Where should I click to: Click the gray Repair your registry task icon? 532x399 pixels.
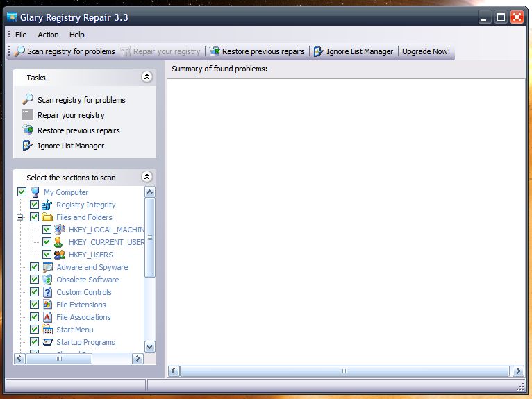pyautogui.click(x=28, y=115)
